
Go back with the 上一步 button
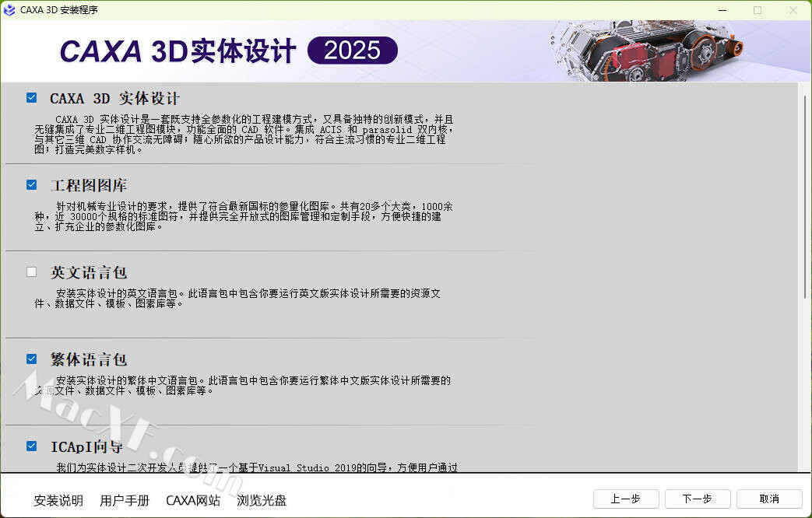[626, 499]
